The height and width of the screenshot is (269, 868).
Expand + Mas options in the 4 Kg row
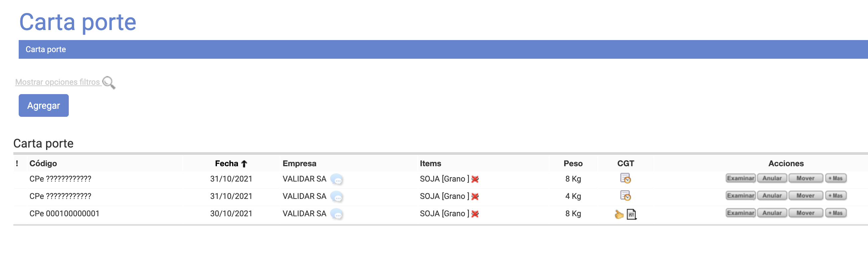click(836, 196)
